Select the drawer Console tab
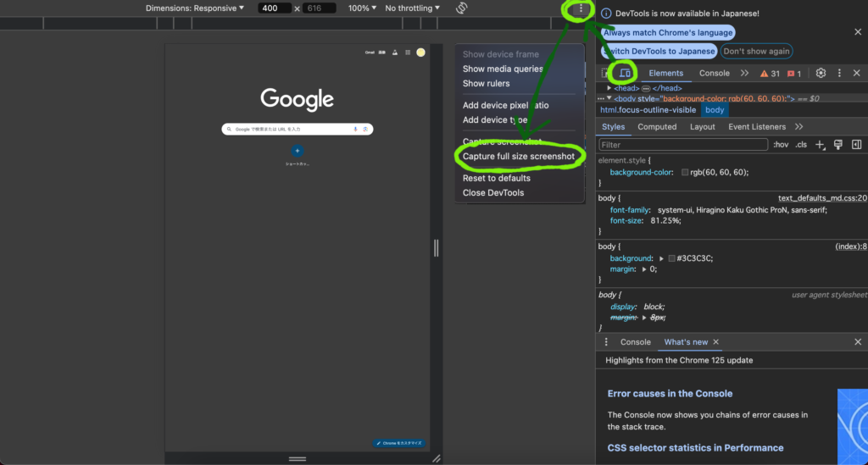868x465 pixels. click(635, 342)
